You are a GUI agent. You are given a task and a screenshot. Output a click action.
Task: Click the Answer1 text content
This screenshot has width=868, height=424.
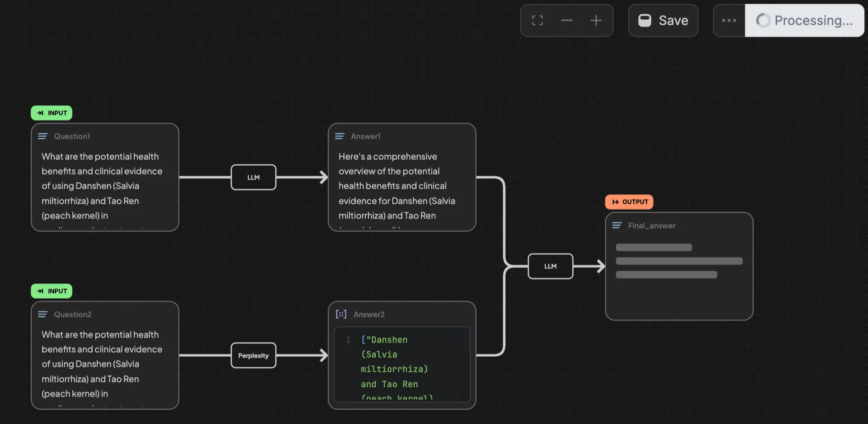click(x=397, y=186)
